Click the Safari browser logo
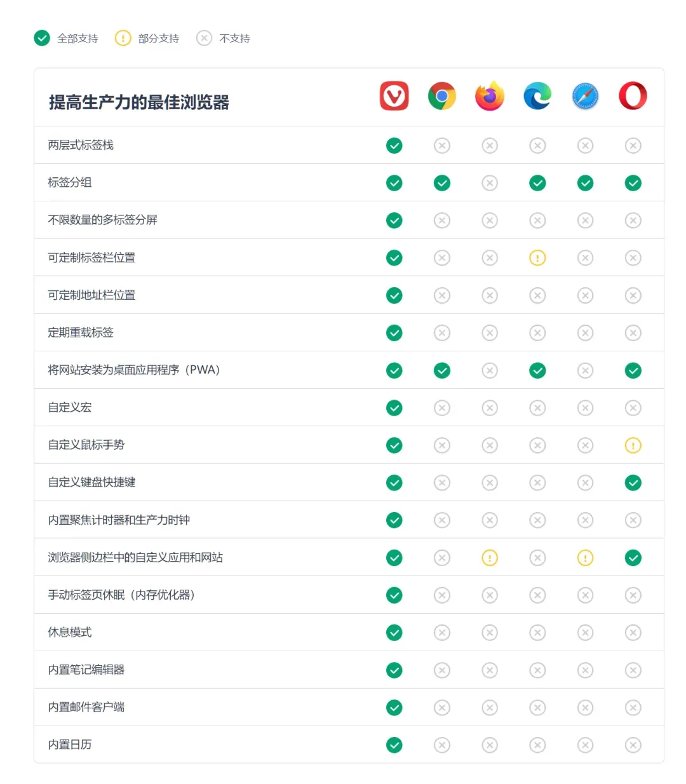Image resolution: width=686 pixels, height=784 pixels. coord(585,96)
